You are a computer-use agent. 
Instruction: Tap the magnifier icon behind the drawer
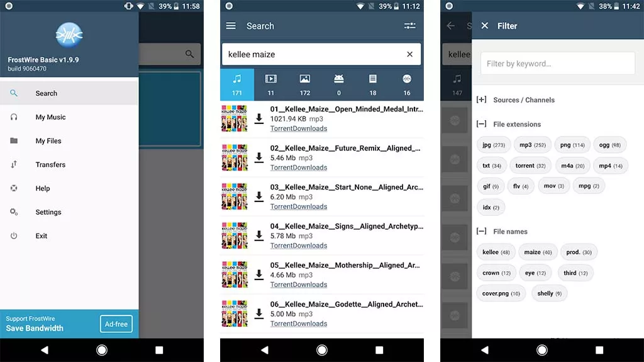pyautogui.click(x=189, y=54)
